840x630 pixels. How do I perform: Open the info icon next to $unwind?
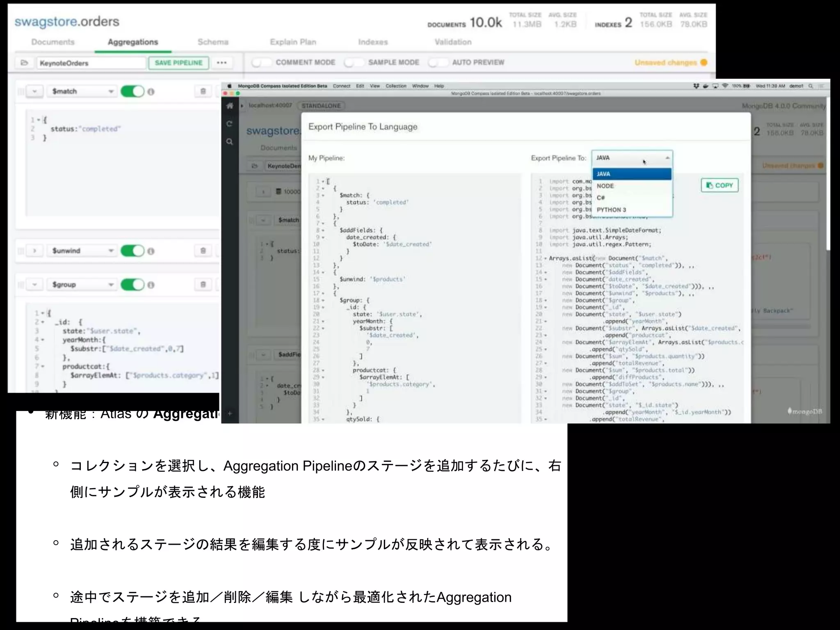[x=151, y=251]
